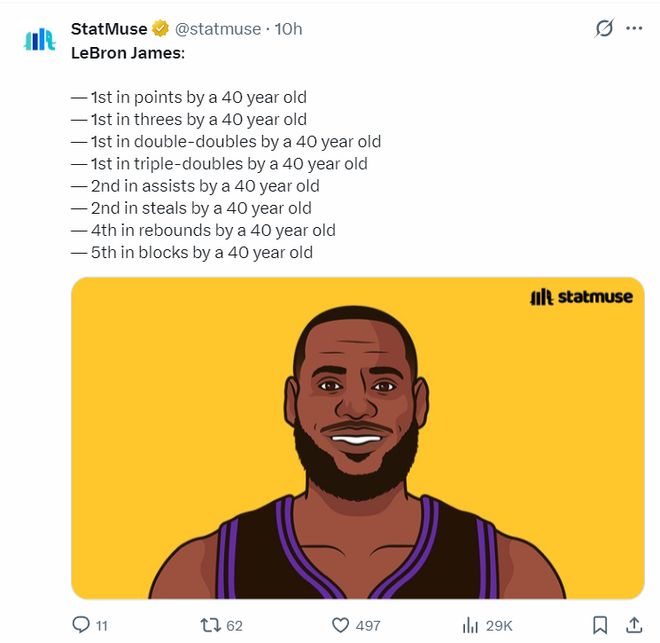
Task: Click the repost count 62
Action: point(235,626)
